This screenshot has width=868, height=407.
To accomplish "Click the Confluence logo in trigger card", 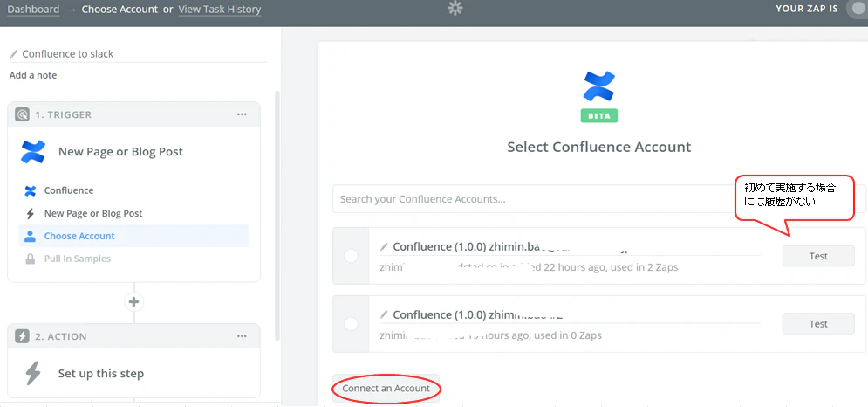I will tap(33, 151).
